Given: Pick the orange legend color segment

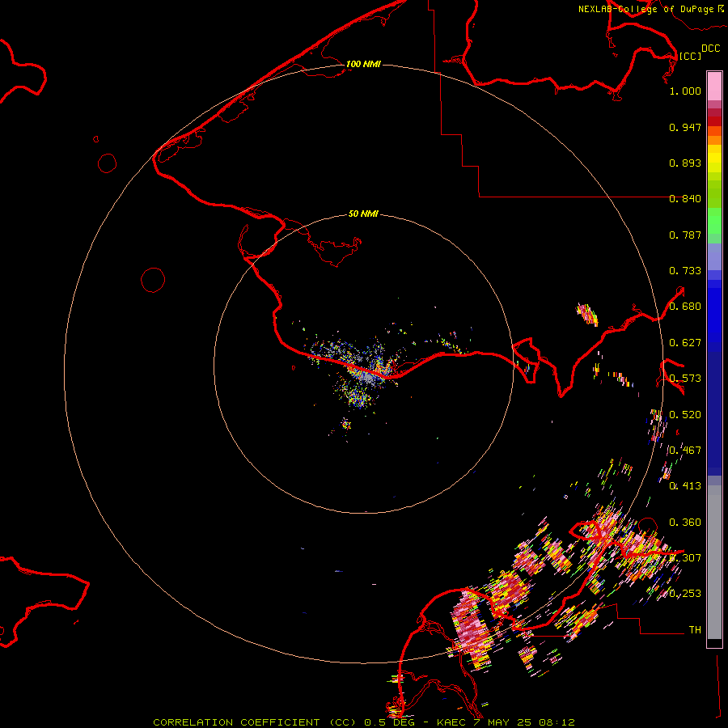Looking at the screenshot, I should [x=714, y=140].
